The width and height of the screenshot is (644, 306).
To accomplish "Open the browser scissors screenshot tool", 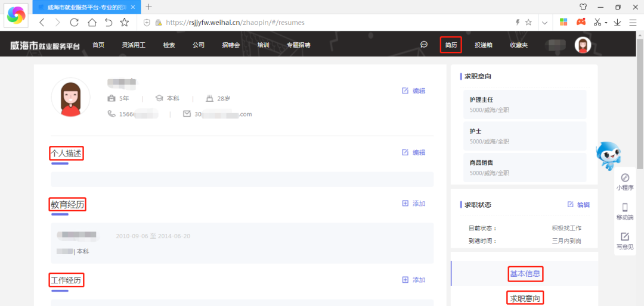I will tap(597, 22).
